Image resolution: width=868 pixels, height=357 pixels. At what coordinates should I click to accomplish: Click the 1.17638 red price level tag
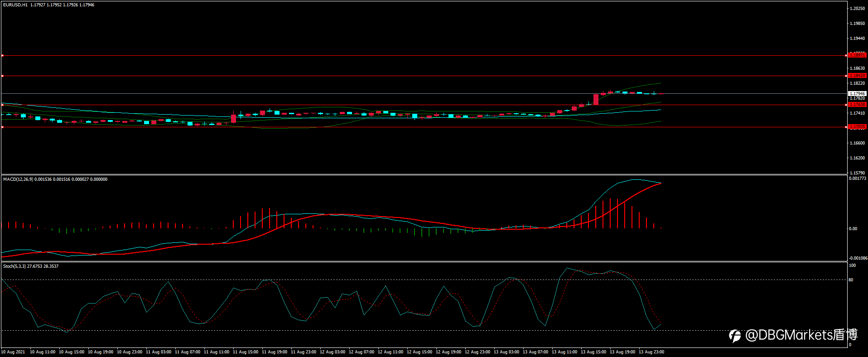coord(857,105)
